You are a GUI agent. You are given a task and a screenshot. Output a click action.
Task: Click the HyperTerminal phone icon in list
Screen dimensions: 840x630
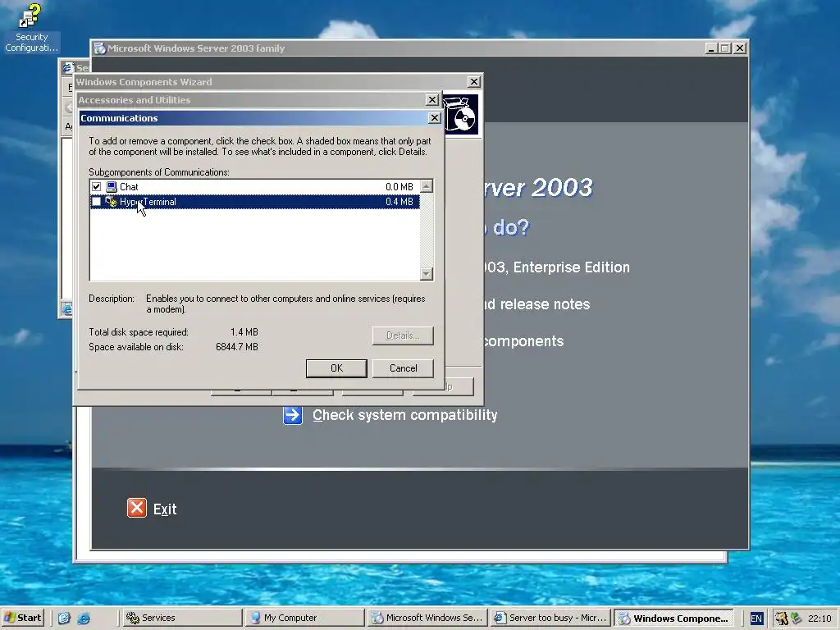click(x=112, y=202)
